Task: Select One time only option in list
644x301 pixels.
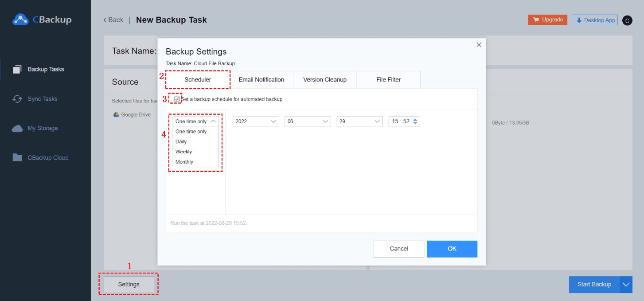Action: click(x=196, y=132)
